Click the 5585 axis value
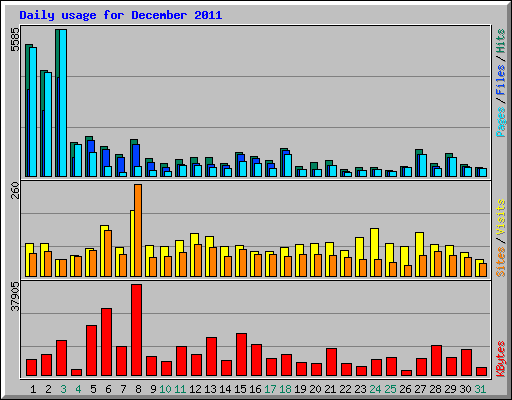This screenshot has height=400, width=512. (x=15, y=39)
